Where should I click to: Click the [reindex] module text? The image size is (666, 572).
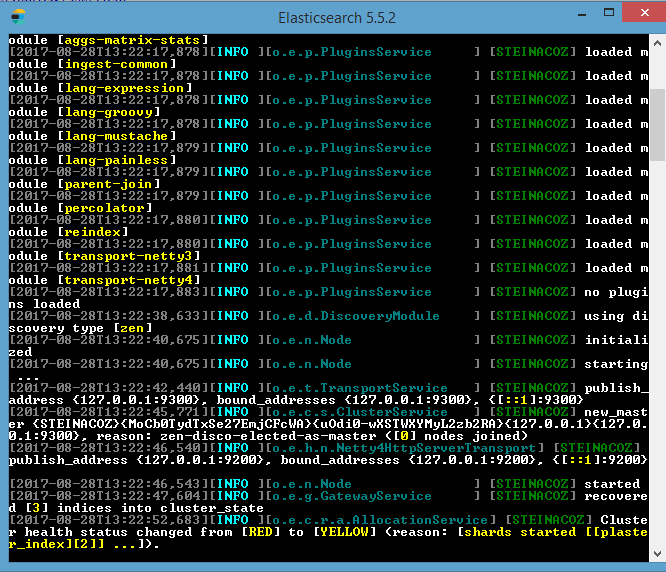pos(93,232)
